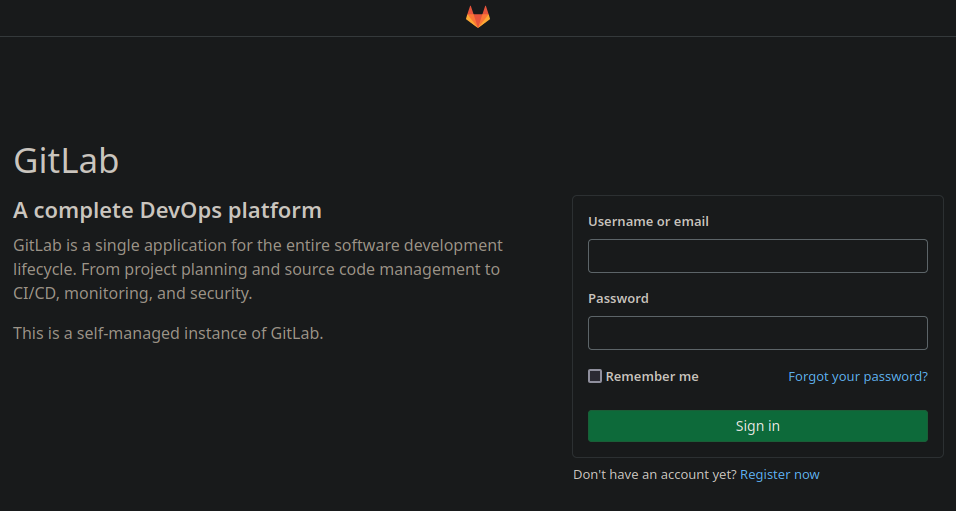The height and width of the screenshot is (511, 956).
Task: Click into the Password input field
Action: pos(757,333)
